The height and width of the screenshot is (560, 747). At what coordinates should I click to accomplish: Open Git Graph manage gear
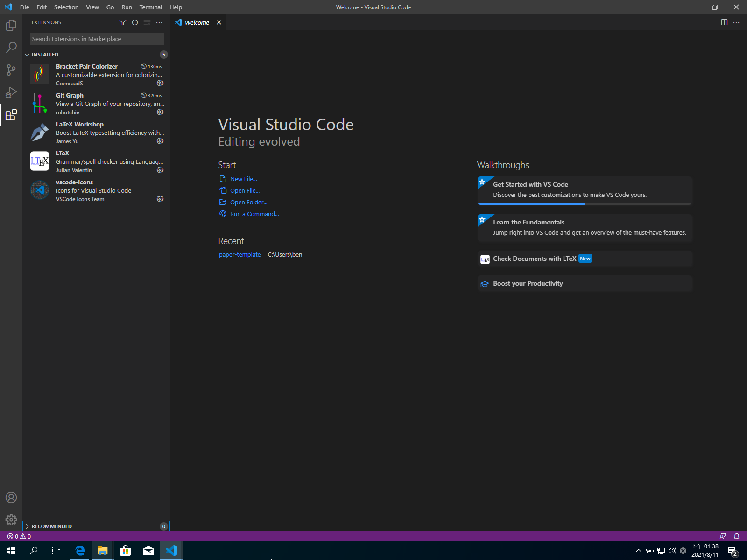[x=160, y=112]
